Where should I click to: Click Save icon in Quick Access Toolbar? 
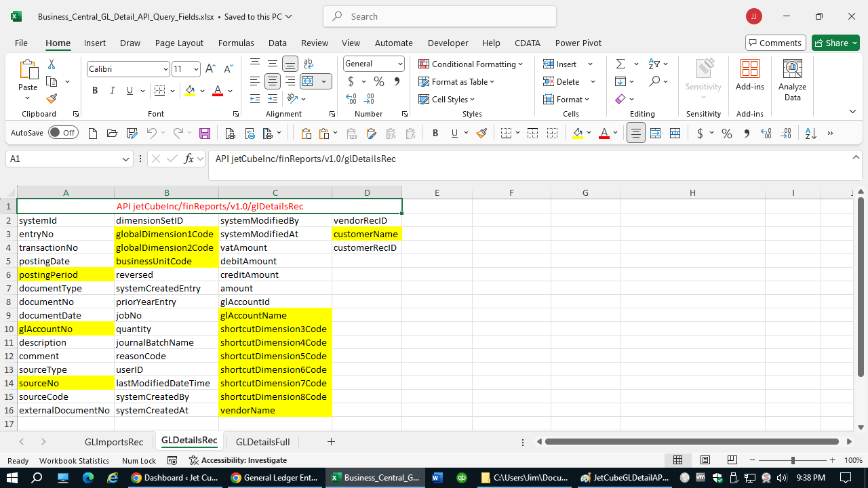coord(205,134)
